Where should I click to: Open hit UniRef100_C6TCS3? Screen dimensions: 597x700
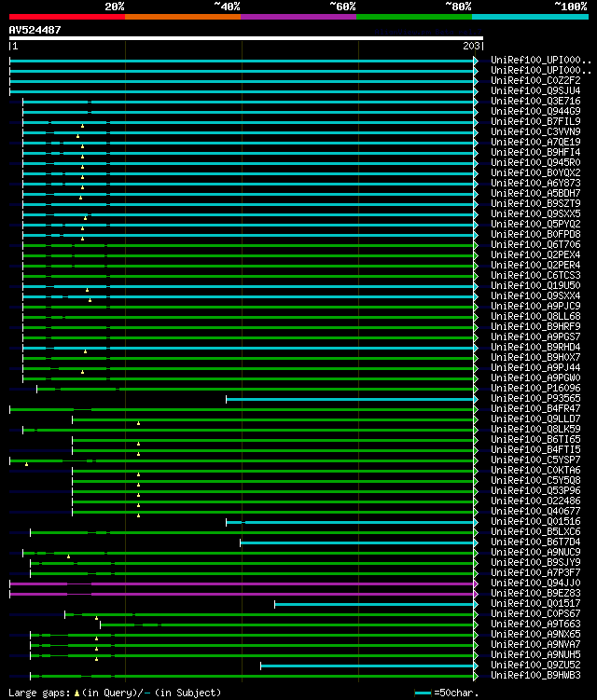click(x=535, y=276)
